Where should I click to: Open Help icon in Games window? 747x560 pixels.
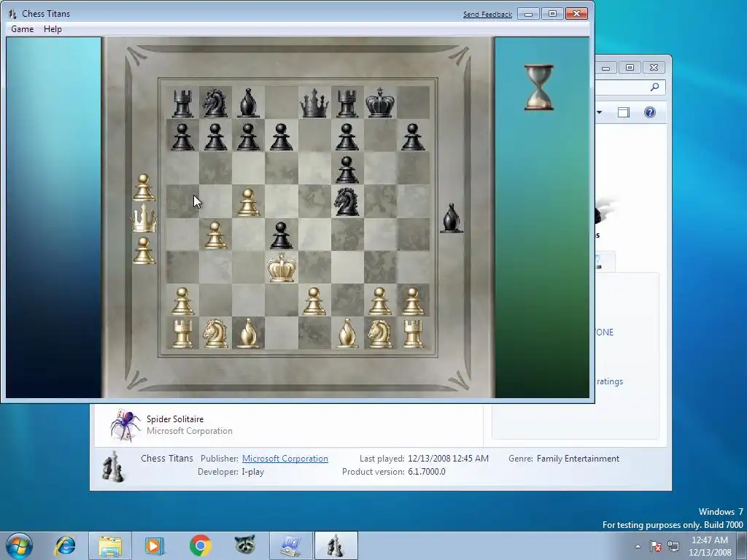click(x=650, y=112)
